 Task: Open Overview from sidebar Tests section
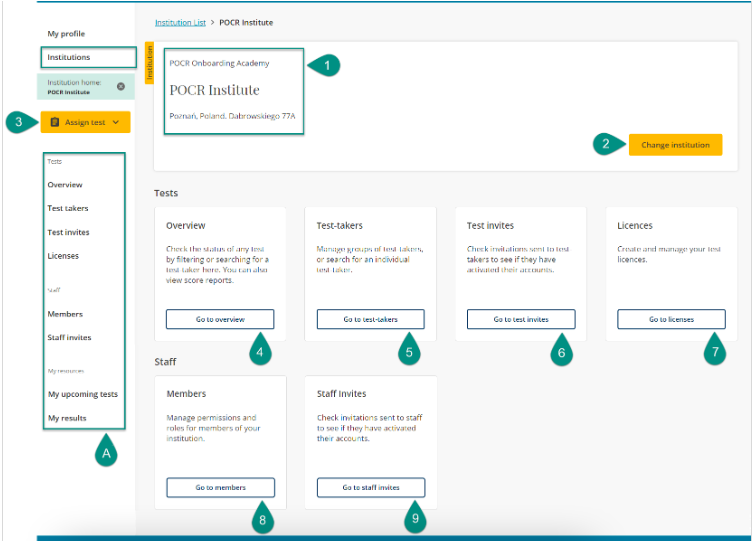tap(65, 185)
